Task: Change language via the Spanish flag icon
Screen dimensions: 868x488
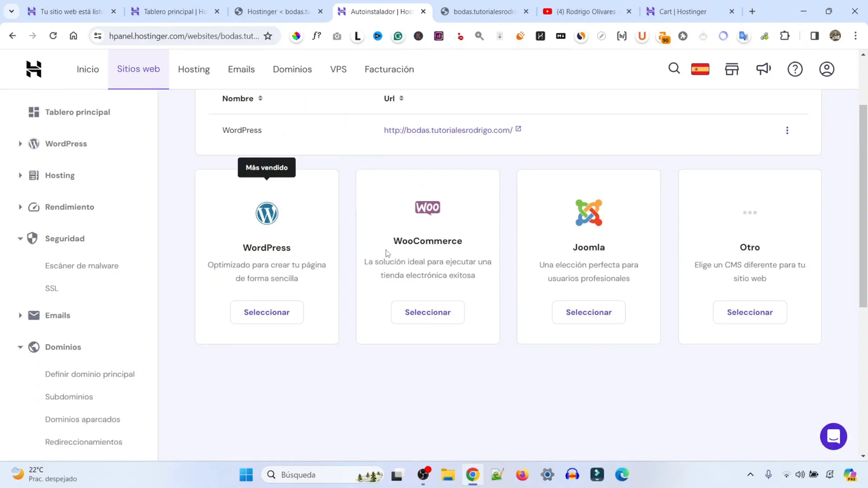Action: [x=700, y=69]
